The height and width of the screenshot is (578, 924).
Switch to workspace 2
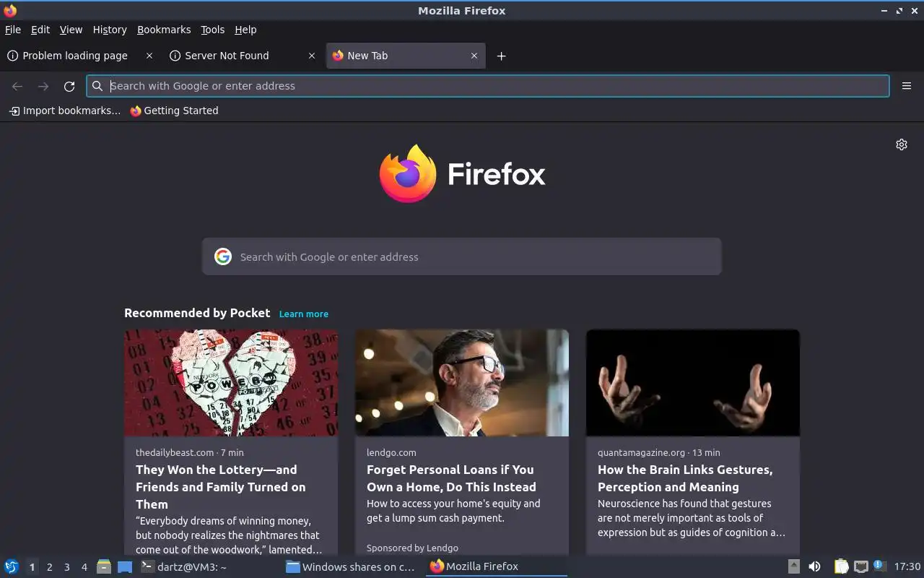(49, 567)
